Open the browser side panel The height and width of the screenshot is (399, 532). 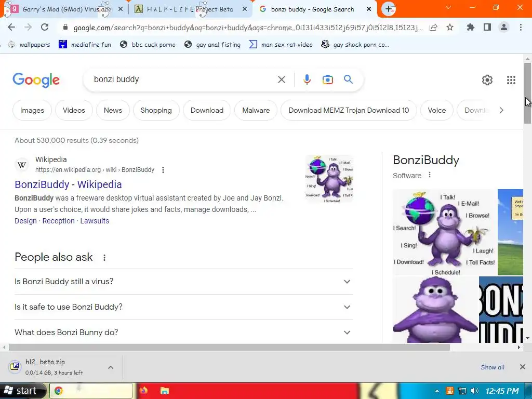coord(487,27)
